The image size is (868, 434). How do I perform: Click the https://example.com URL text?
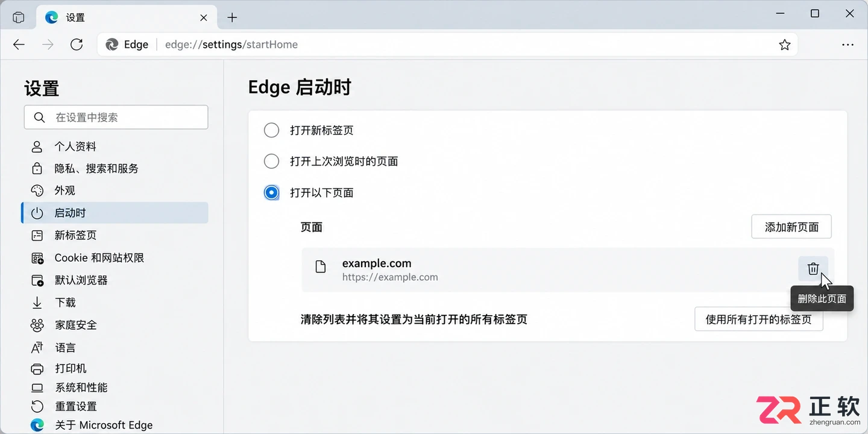click(x=390, y=277)
